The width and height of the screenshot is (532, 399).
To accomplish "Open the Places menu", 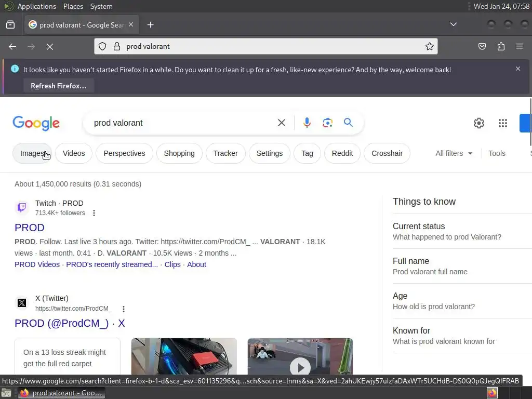I will [x=73, y=6].
